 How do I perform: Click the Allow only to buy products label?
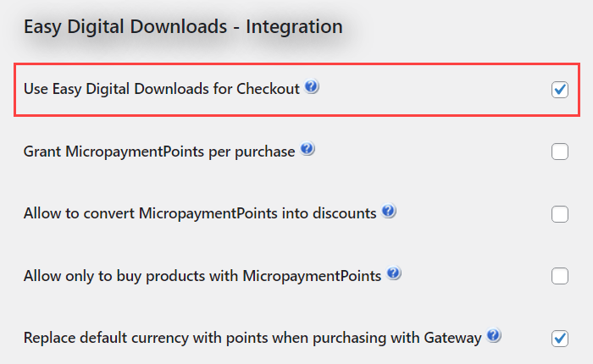[202, 276]
